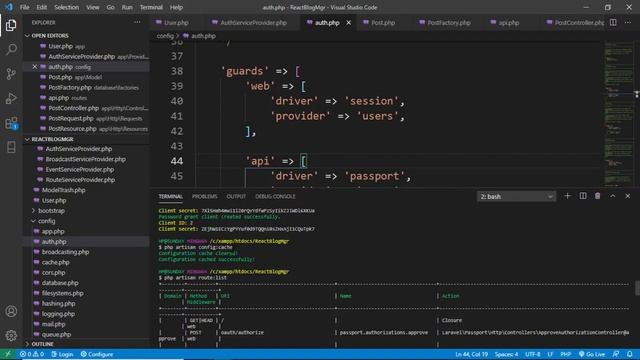Open notifications bell in status bar

coord(630,354)
